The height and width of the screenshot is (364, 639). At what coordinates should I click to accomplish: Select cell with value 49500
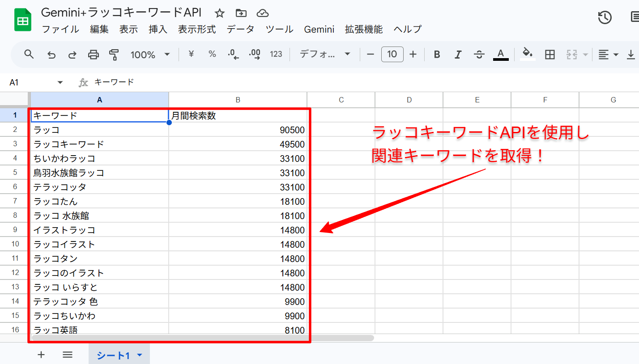(x=238, y=144)
